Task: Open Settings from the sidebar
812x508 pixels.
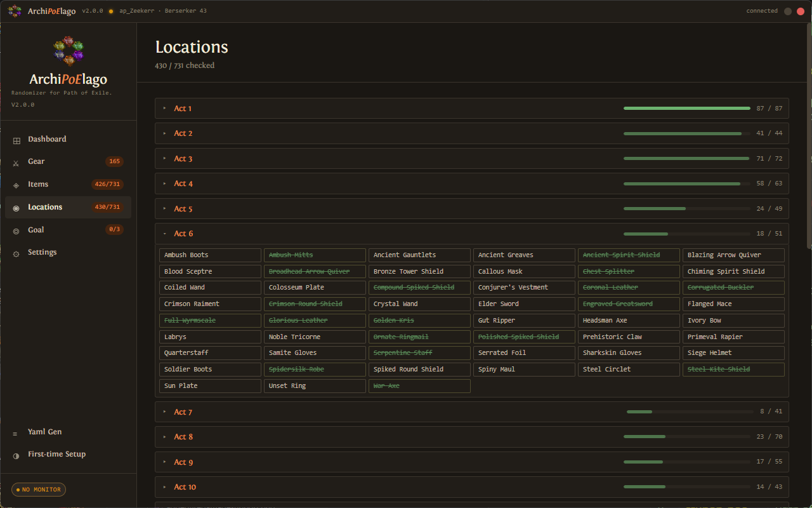Action: click(68, 252)
